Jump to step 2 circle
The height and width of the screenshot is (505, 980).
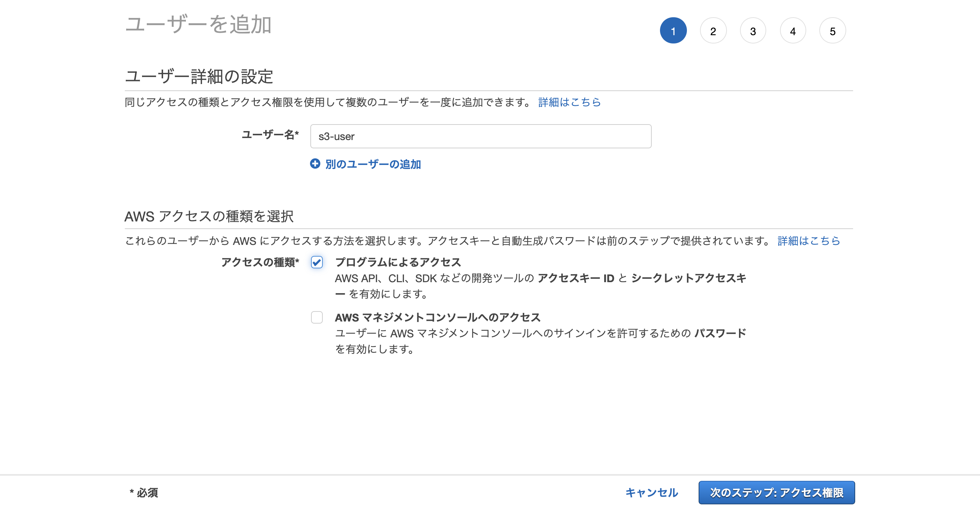coord(713,31)
